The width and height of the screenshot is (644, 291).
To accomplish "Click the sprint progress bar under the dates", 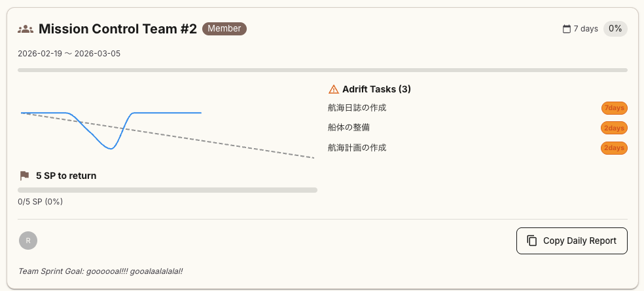I will 322,69.
